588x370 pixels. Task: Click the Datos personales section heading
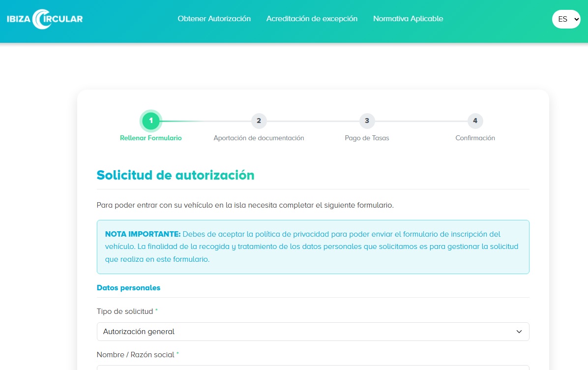[128, 288]
